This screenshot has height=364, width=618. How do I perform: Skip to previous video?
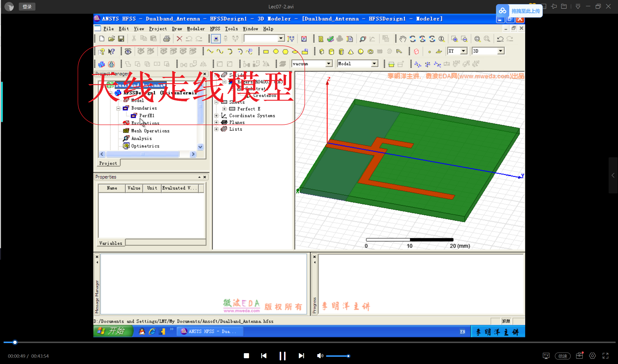(x=264, y=356)
